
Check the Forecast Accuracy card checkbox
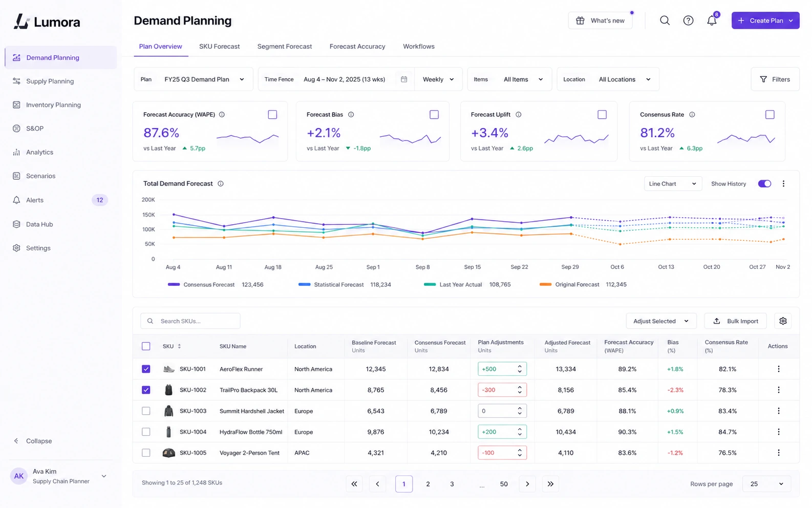click(x=272, y=115)
